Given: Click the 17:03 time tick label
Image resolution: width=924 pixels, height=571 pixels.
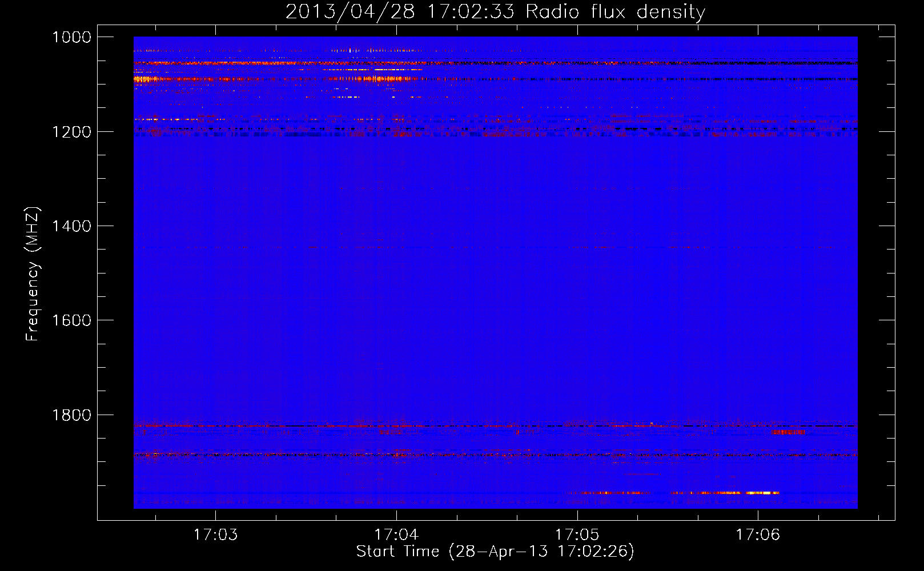Looking at the screenshot, I should 215,535.
